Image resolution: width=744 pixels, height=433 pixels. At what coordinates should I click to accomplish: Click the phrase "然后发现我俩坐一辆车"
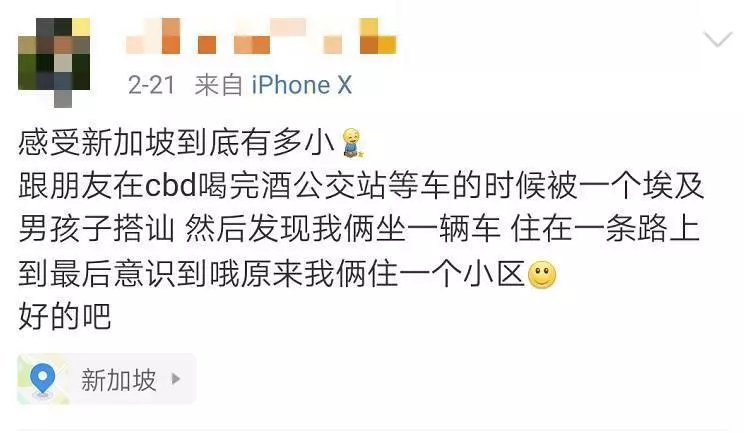point(343,230)
